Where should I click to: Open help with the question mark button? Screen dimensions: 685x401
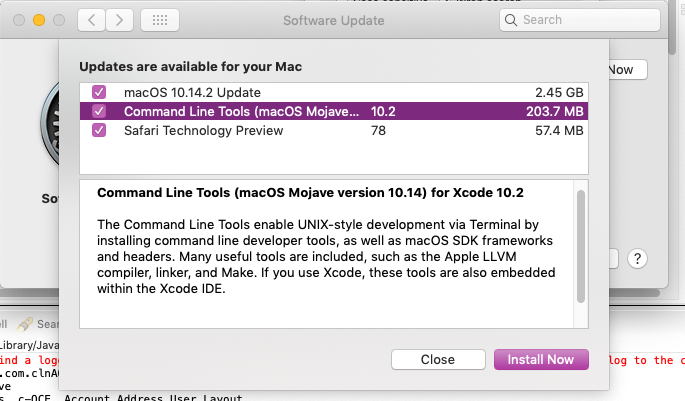pos(638,258)
